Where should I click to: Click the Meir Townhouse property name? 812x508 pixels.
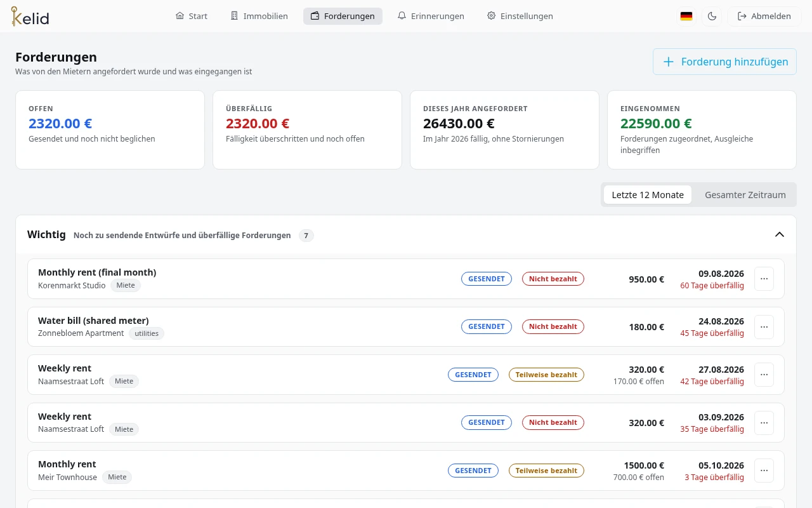[x=67, y=477]
